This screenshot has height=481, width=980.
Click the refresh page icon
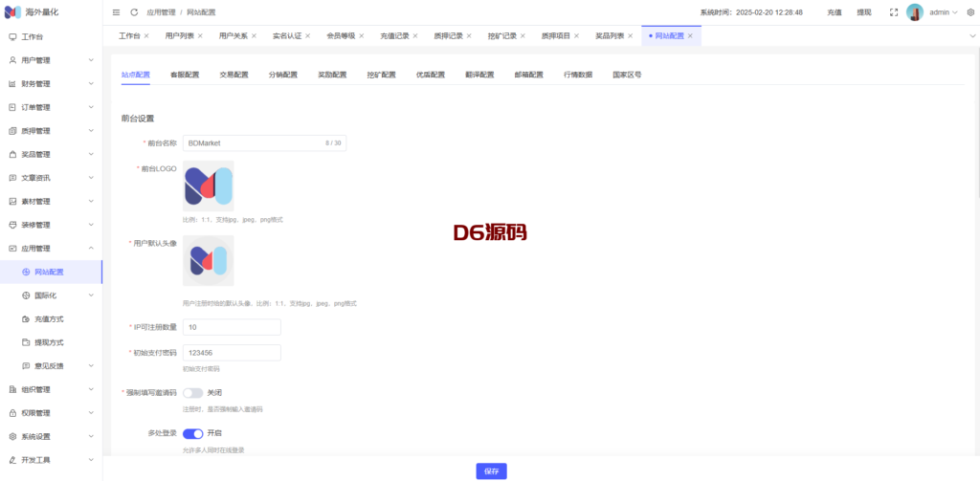[x=134, y=12]
